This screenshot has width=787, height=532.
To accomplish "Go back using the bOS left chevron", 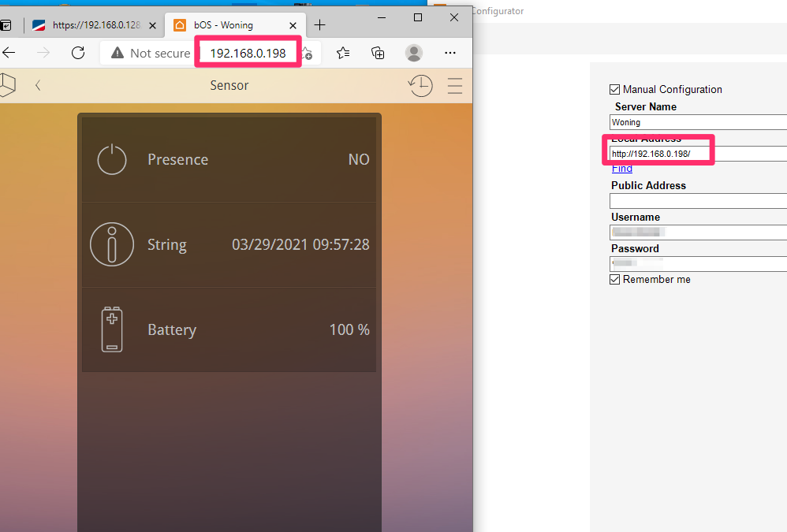I will 38,85.
